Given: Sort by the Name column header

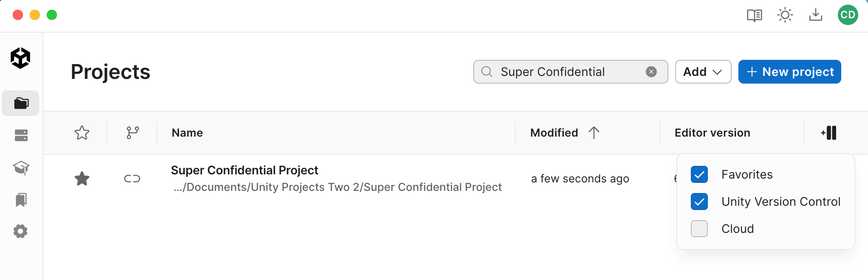Looking at the screenshot, I should click(x=187, y=133).
